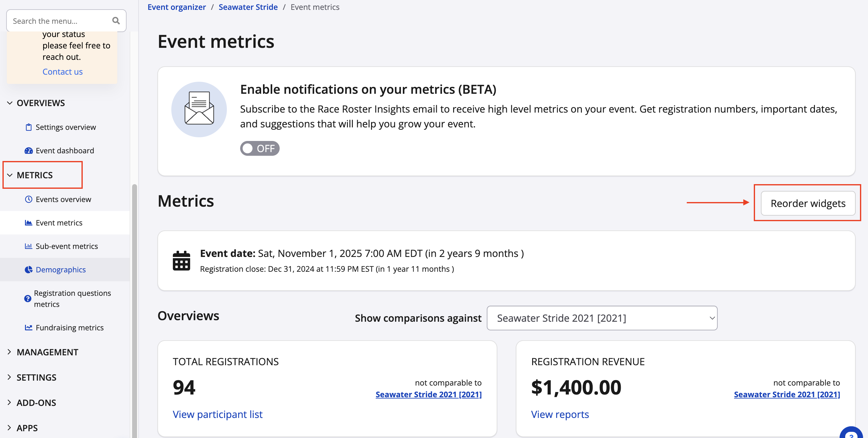Click the Fundraising metrics line chart icon

[29, 328]
